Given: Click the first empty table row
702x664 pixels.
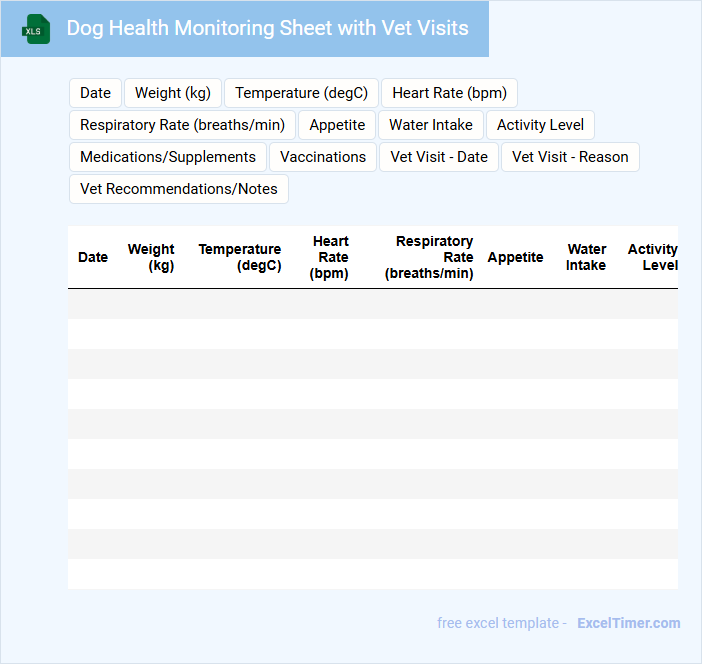Looking at the screenshot, I should click(x=372, y=304).
